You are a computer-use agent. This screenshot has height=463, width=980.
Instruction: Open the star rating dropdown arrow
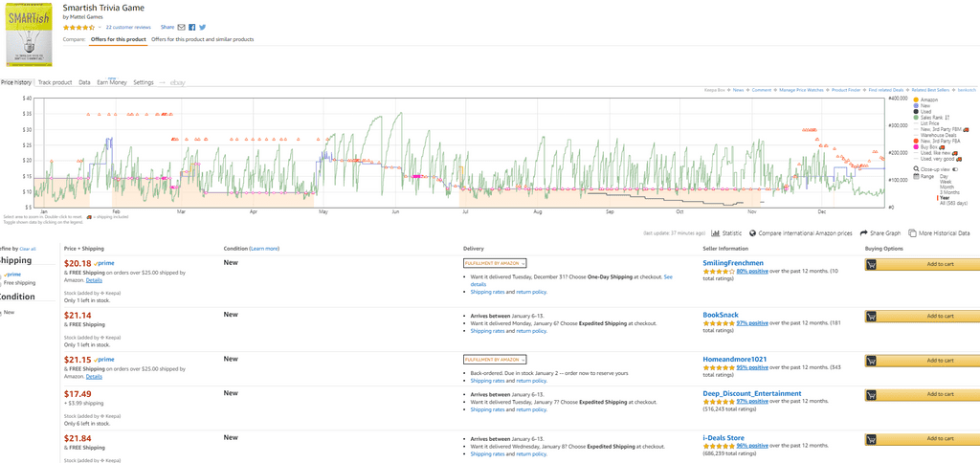(x=100, y=28)
